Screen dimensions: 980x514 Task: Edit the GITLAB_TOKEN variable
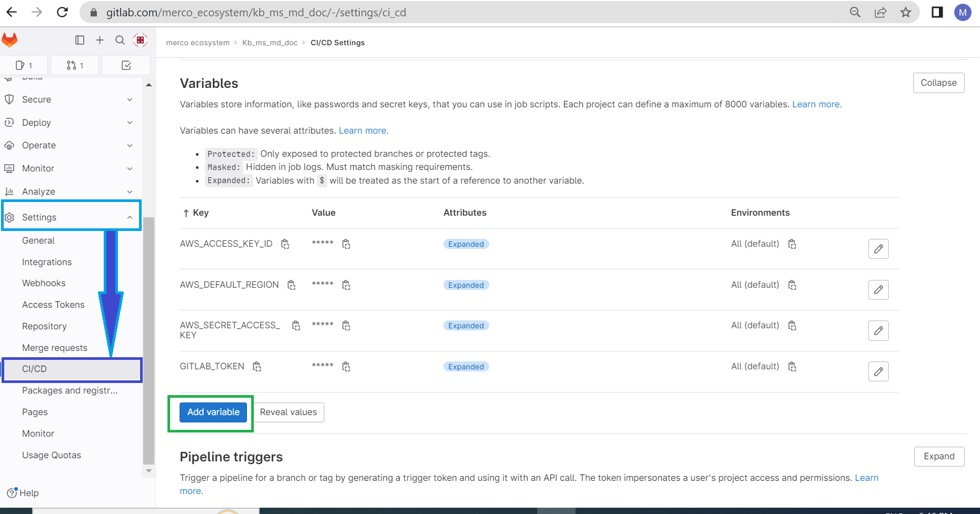(878, 371)
